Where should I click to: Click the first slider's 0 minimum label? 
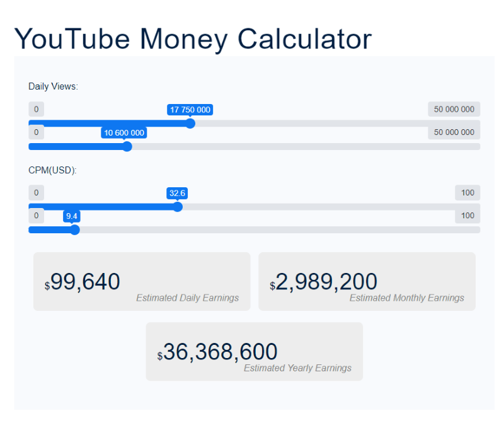pyautogui.click(x=36, y=109)
